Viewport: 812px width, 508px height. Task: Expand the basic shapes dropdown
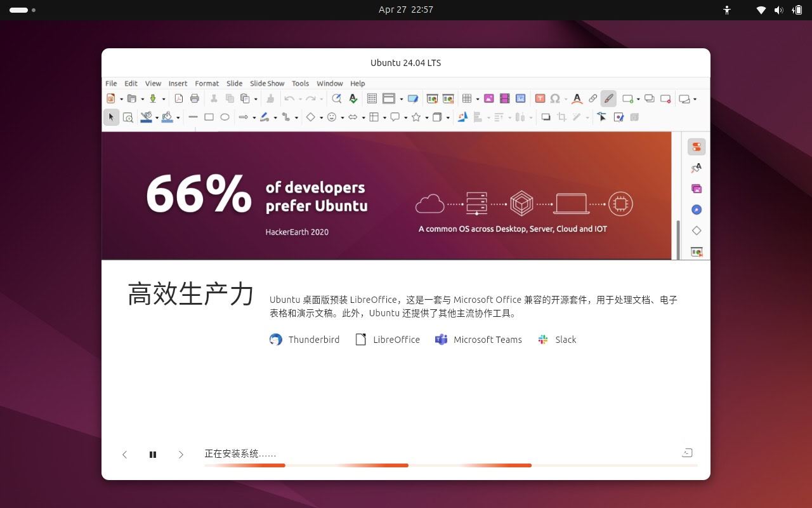[320, 117]
